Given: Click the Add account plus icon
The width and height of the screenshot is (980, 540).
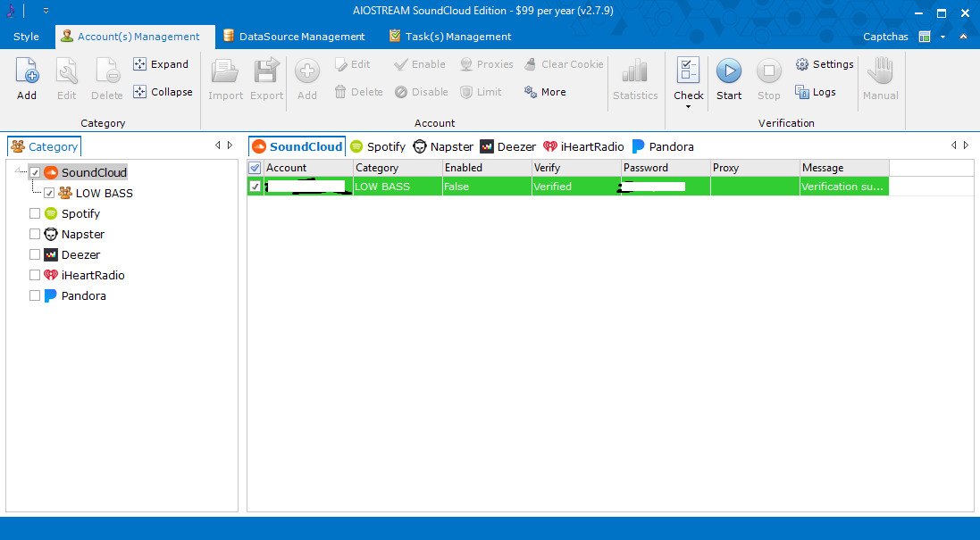Looking at the screenshot, I should [x=307, y=71].
